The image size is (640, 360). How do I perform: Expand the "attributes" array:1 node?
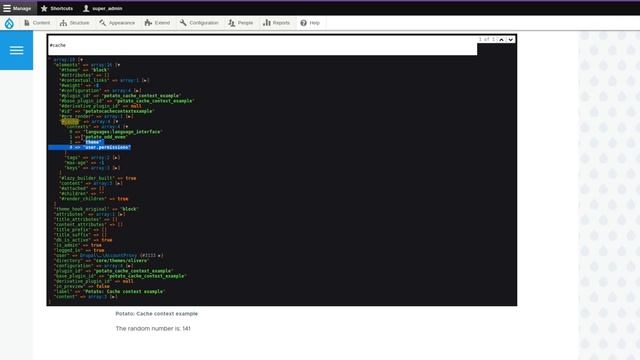click(122, 214)
